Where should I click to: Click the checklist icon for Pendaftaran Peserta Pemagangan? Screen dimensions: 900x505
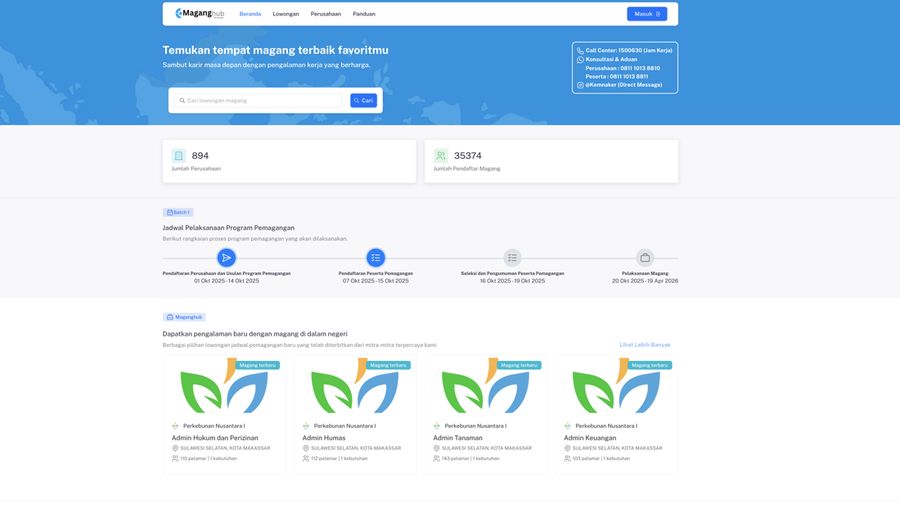[375, 258]
